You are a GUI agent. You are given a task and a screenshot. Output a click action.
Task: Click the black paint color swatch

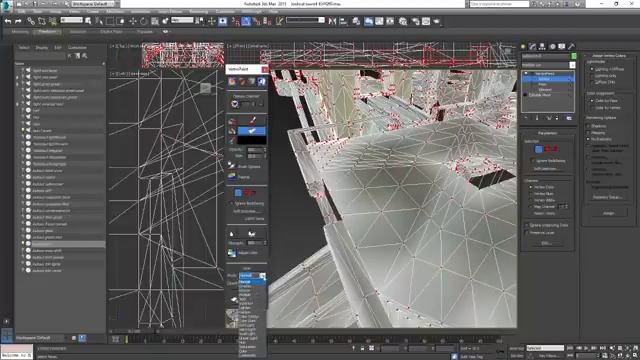pos(252,140)
